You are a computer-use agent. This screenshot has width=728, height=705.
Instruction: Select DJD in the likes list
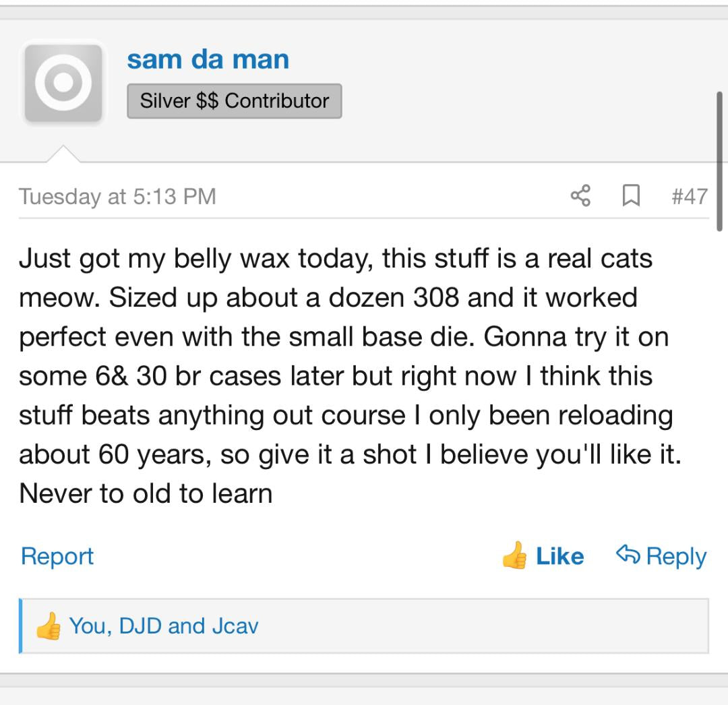pyautogui.click(x=140, y=626)
